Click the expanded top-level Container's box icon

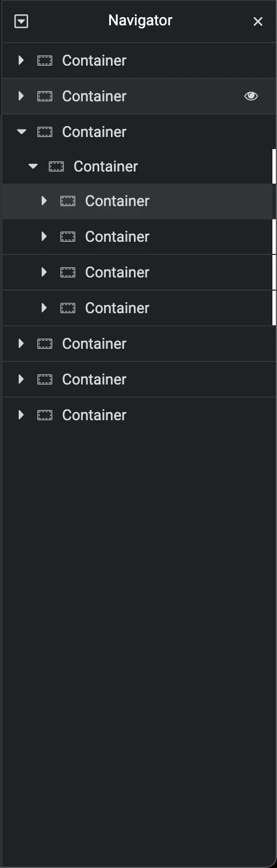[45, 132]
